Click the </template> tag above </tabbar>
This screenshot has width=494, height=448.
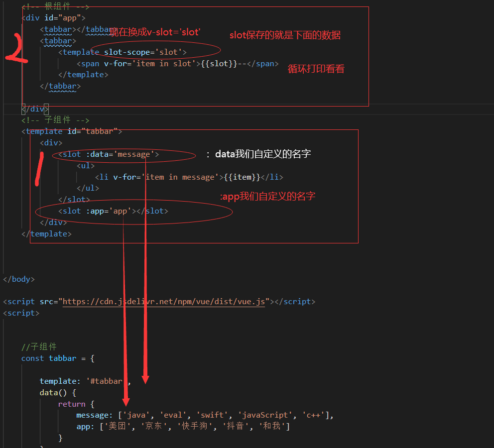pos(84,75)
